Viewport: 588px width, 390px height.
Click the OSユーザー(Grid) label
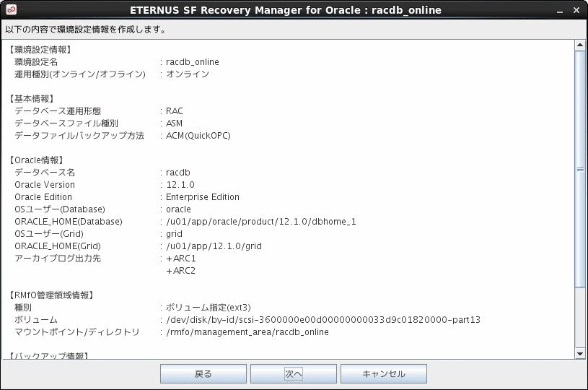(x=49, y=234)
